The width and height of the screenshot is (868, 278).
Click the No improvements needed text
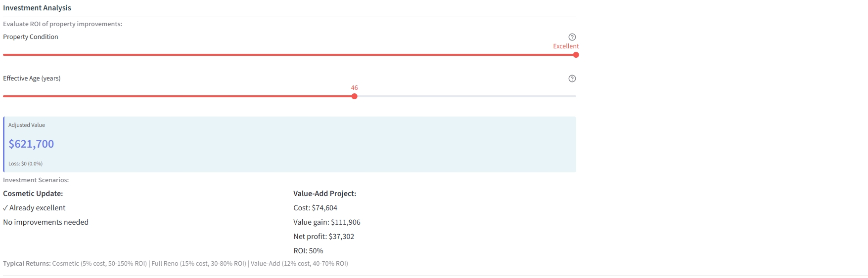[x=46, y=222]
